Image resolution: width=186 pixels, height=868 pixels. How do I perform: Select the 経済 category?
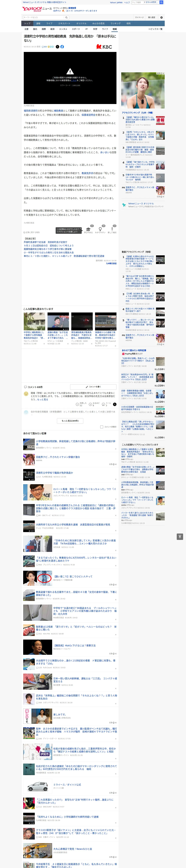pyautogui.click(x=52, y=29)
